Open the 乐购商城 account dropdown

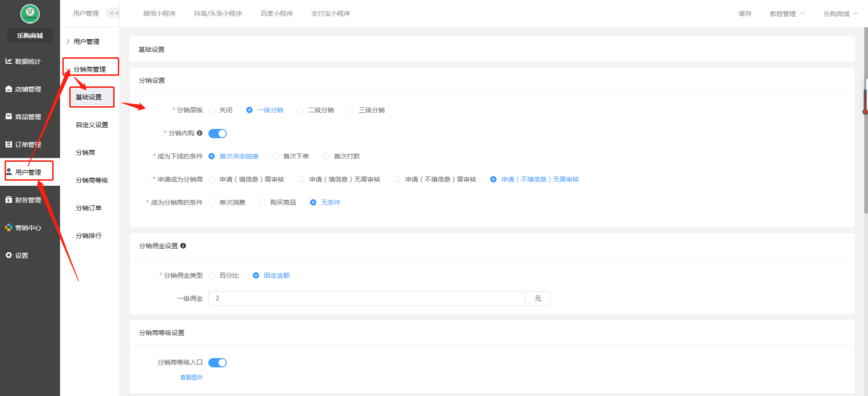click(841, 14)
